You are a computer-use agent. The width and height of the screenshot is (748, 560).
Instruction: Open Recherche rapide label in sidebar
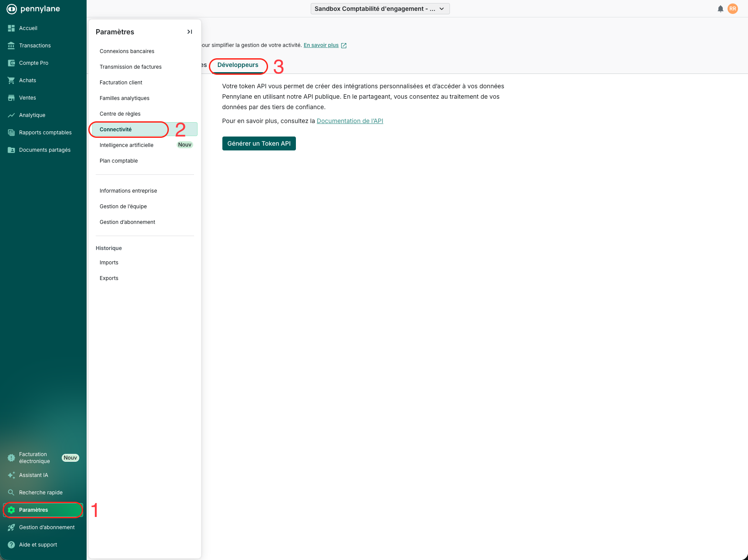[x=41, y=493]
